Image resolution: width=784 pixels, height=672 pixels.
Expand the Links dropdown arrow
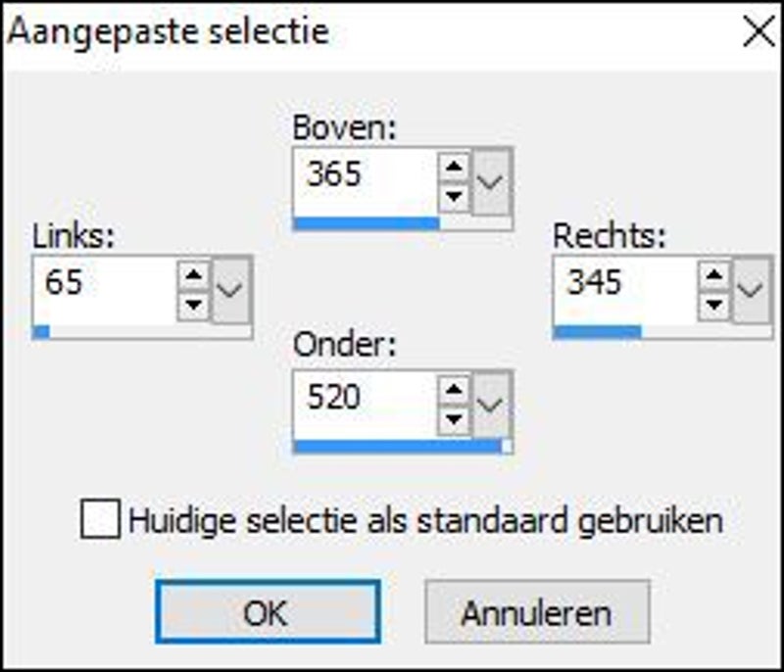[x=231, y=289]
